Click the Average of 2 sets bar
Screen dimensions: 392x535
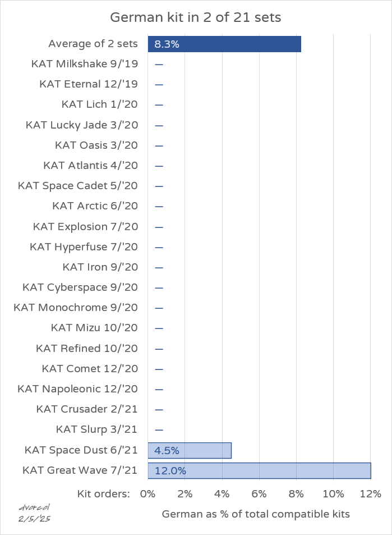pos(224,44)
